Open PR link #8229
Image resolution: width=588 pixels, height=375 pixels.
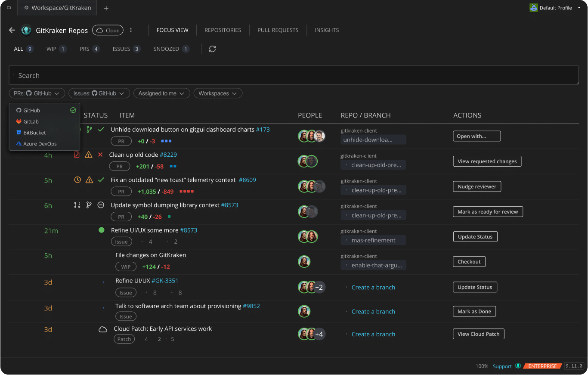(x=168, y=155)
